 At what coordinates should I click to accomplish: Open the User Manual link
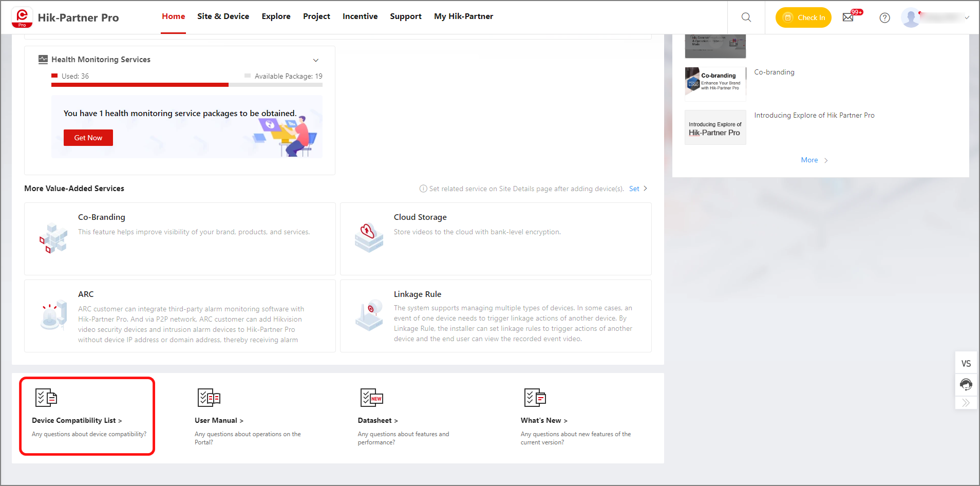tap(219, 420)
